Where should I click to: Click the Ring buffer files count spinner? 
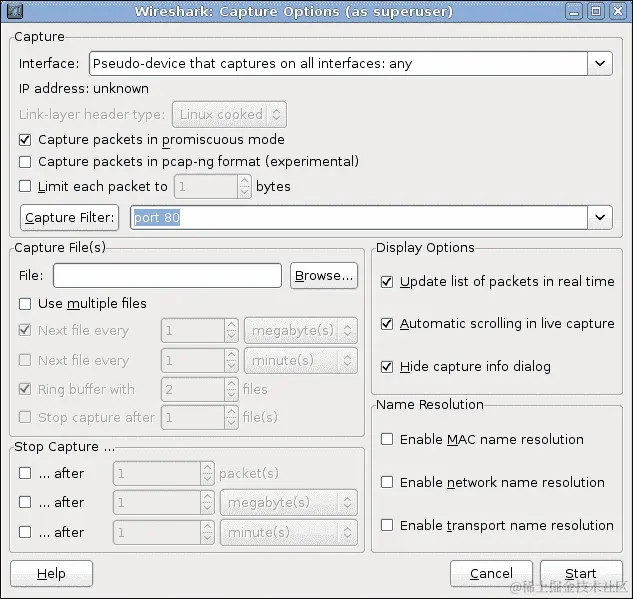[x=200, y=390]
